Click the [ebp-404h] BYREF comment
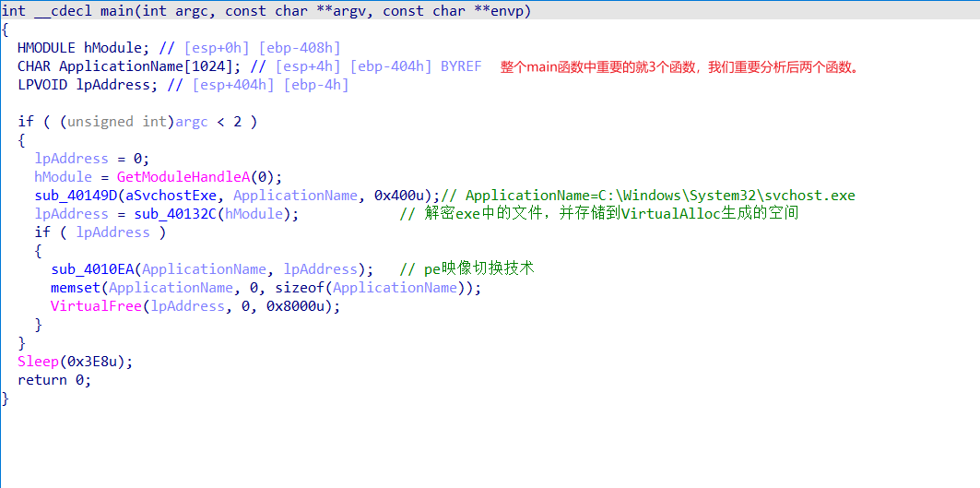Viewport: 980px width, 488px height. 416,66
